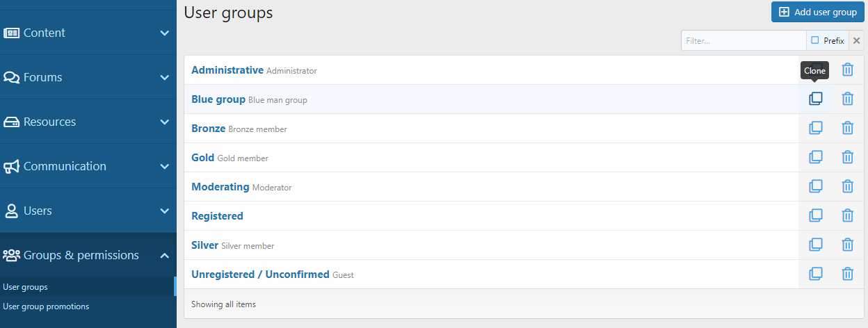
Task: Open the Administrative group link
Action: [227, 70]
